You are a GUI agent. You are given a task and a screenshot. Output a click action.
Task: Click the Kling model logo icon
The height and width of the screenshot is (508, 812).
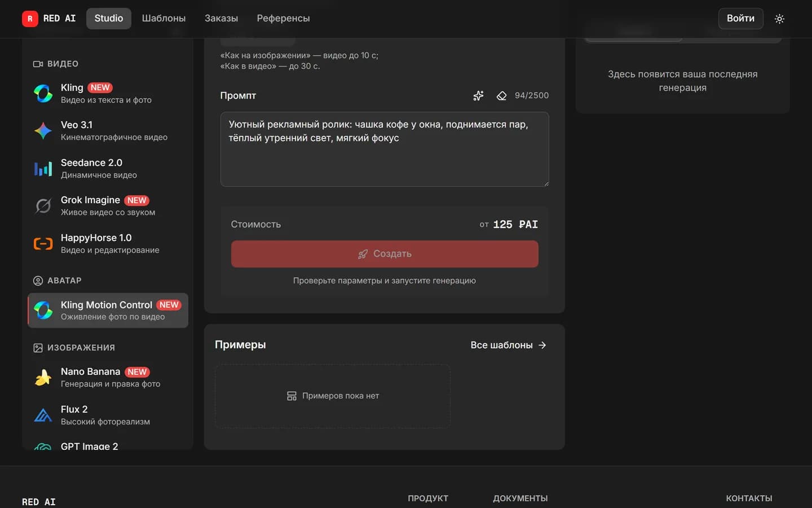[x=43, y=93]
